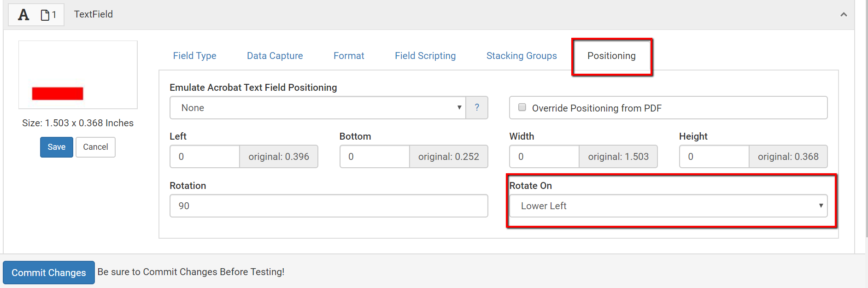Focus the Left position input field

click(205, 157)
